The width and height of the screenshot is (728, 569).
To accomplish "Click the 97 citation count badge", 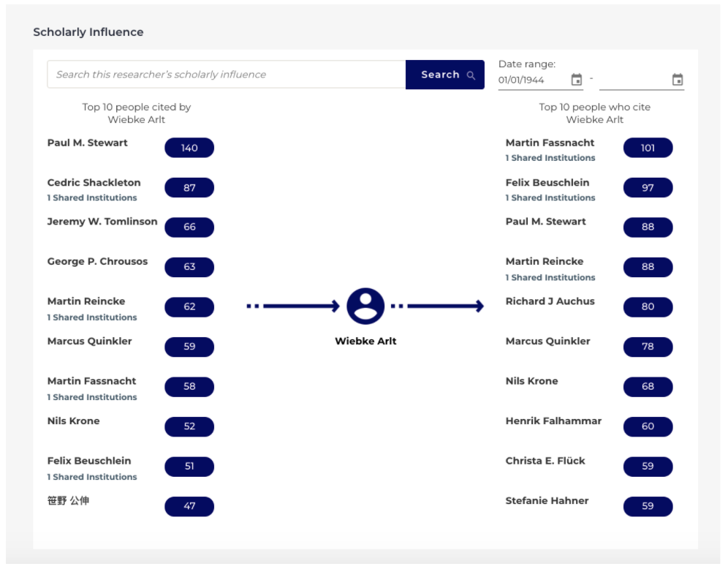I will tap(648, 188).
